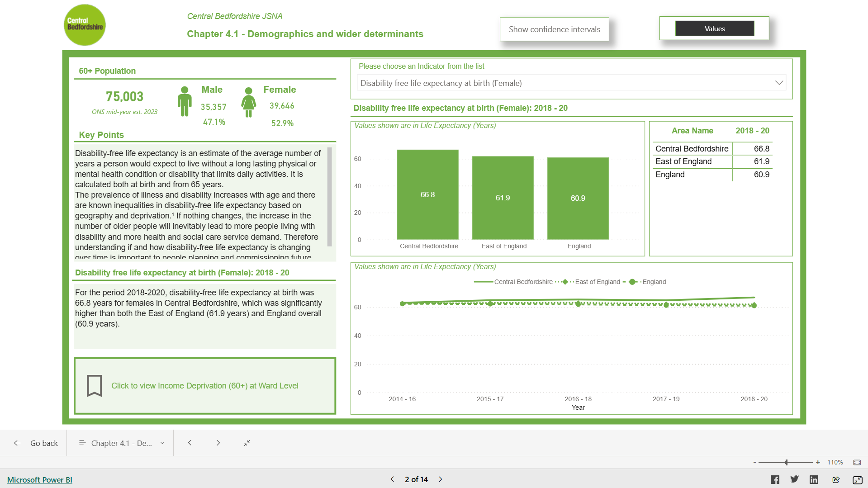
Task: Click Show confidence intervals
Action: click(554, 29)
